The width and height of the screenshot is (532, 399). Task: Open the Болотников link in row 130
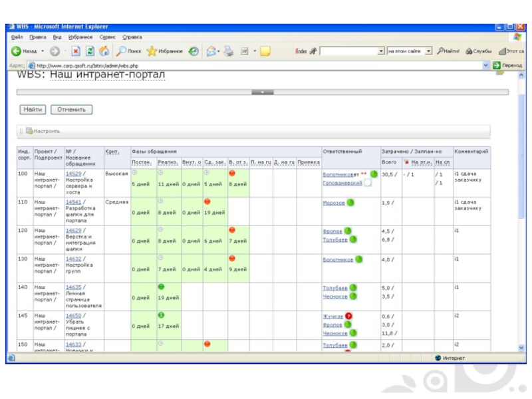[338, 260]
